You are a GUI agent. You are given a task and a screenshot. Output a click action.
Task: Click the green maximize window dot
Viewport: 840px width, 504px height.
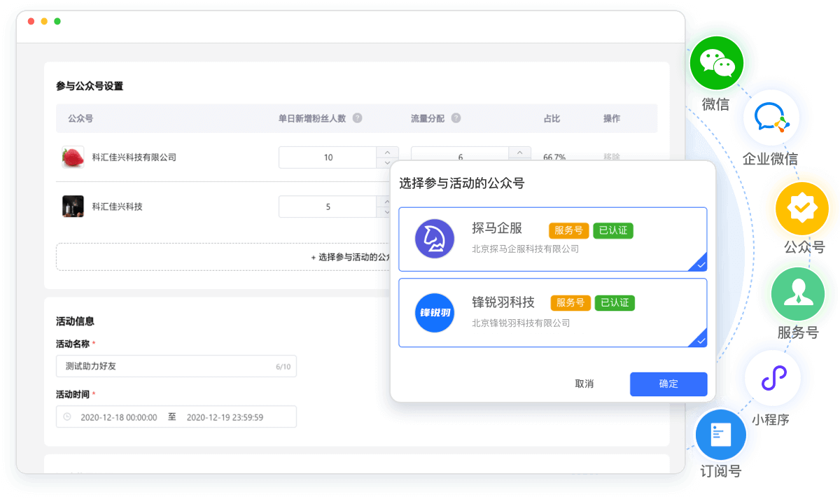[57, 22]
